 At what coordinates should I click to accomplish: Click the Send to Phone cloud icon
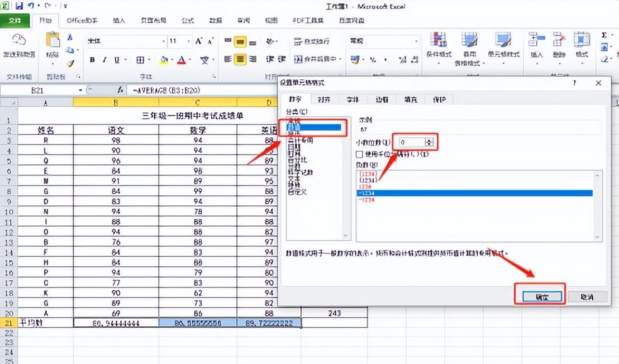tap(18, 40)
